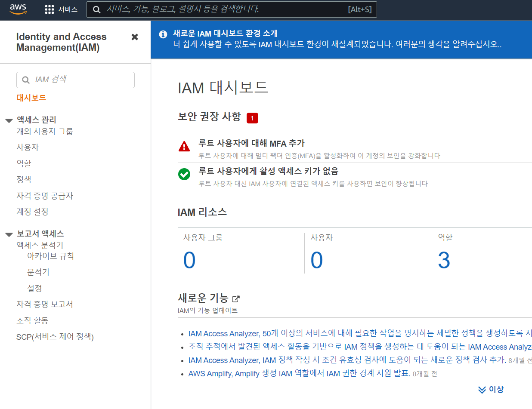Screen dimensions: 532x409
Task: Collapse the 액세스 관리 section arrow
Action: click(9, 120)
